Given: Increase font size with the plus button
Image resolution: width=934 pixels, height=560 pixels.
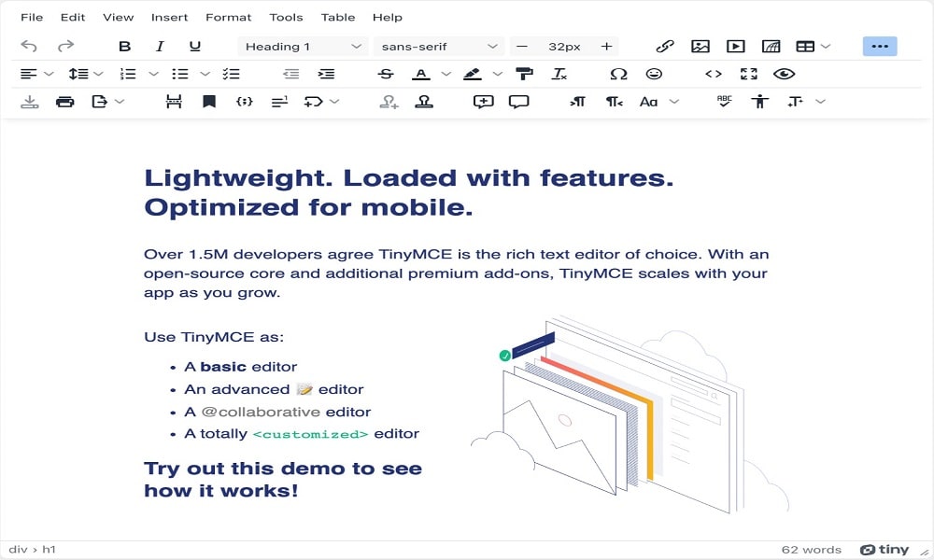Looking at the screenshot, I should pos(606,46).
